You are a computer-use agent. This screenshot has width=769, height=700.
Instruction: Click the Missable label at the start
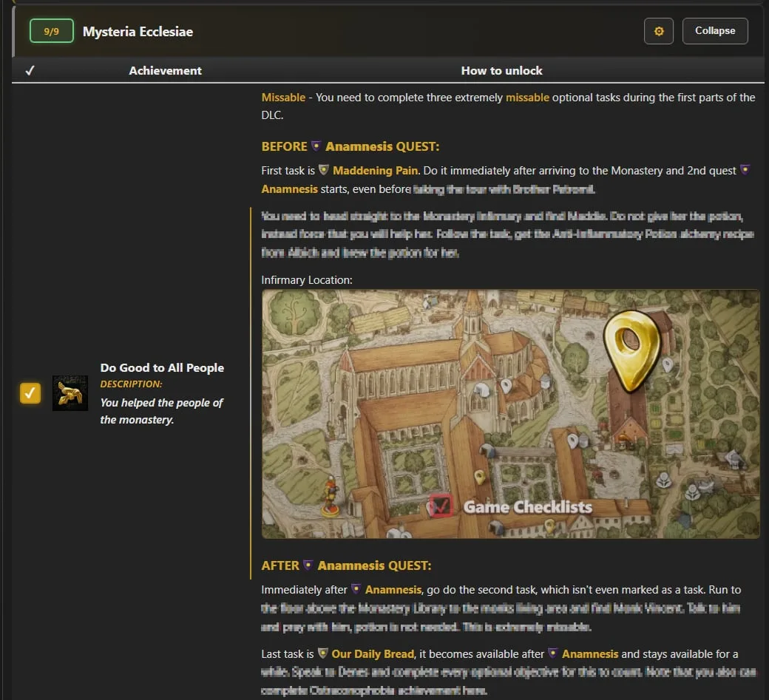(x=283, y=98)
